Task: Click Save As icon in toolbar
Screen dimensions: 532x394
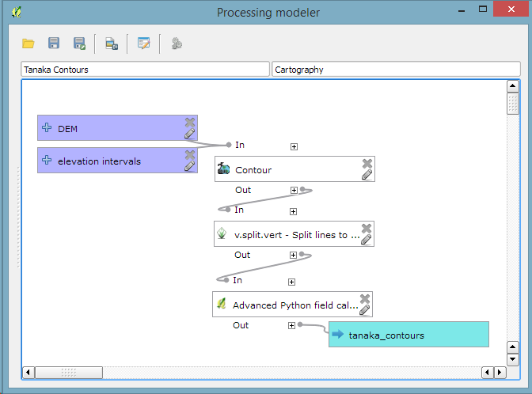Action: (79, 44)
